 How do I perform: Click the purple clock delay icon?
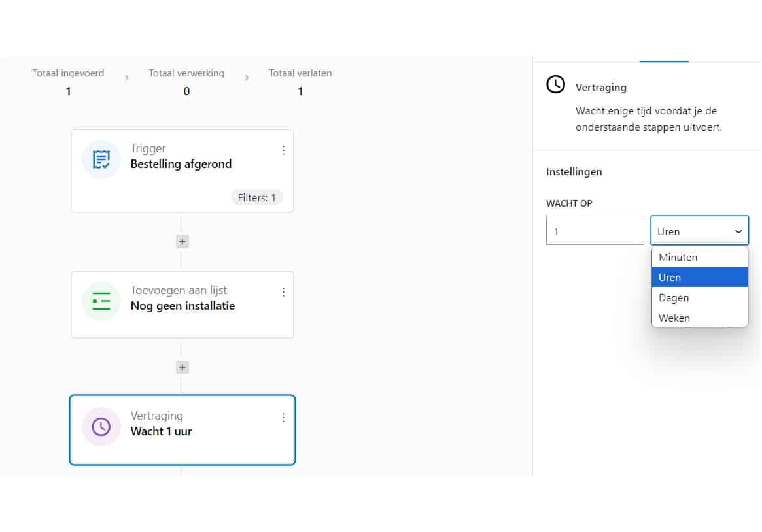point(101,427)
